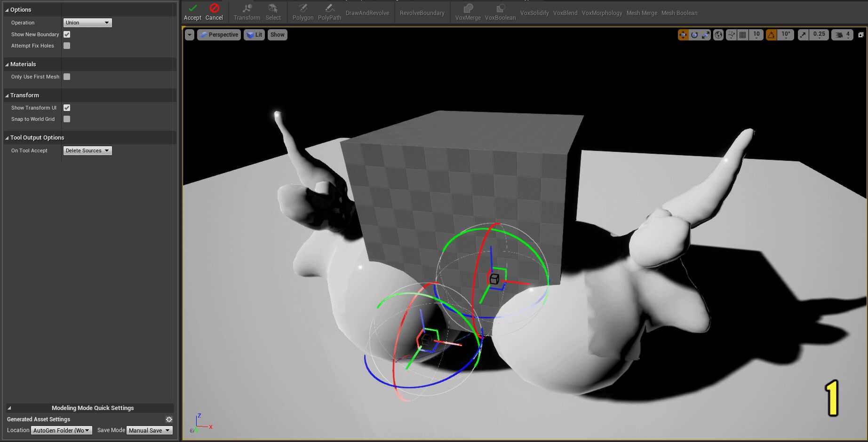
Task: Cancel the current modeling tool
Action: (214, 12)
